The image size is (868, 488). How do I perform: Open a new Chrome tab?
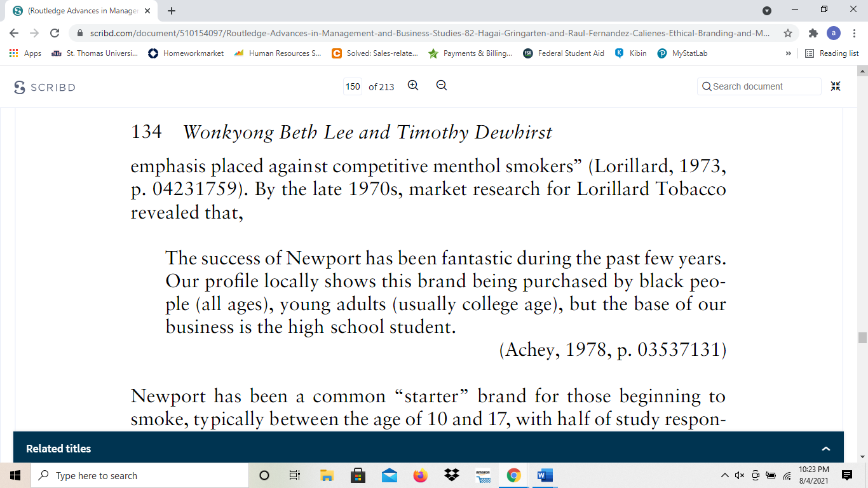coord(172,11)
